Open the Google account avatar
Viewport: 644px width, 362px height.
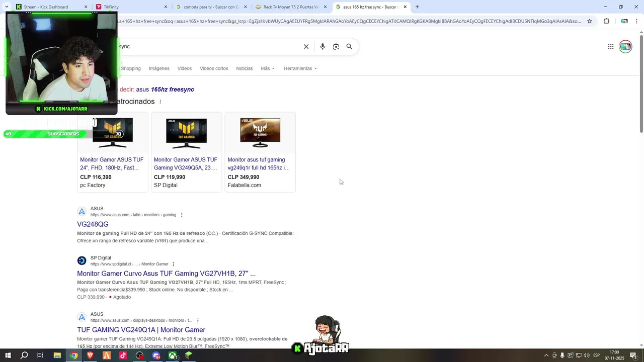[x=625, y=47]
